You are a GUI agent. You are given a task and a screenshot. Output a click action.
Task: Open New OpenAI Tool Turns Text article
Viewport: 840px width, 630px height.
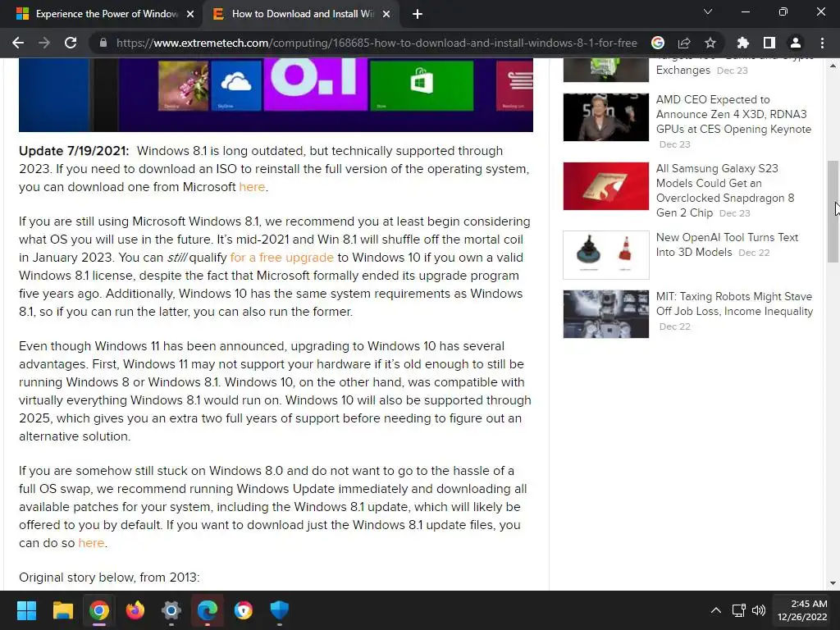tap(727, 244)
